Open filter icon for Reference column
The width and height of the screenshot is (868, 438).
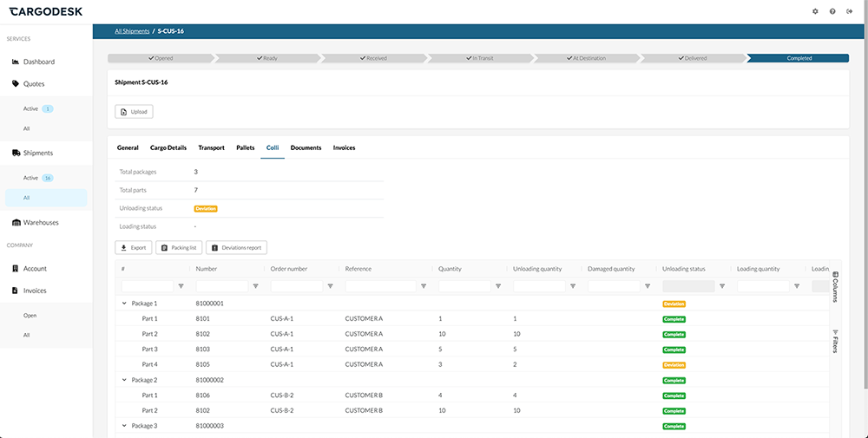424,286
